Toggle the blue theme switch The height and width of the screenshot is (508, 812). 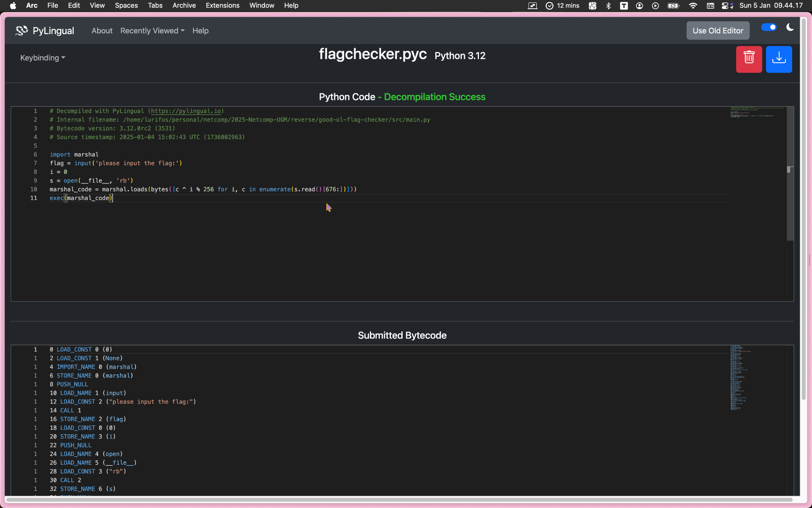[x=768, y=27]
